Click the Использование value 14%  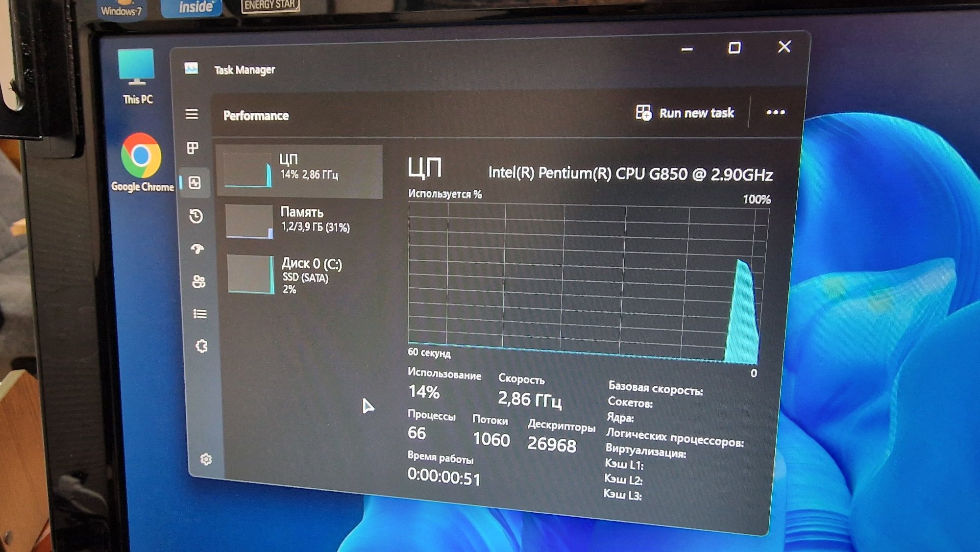tap(424, 392)
